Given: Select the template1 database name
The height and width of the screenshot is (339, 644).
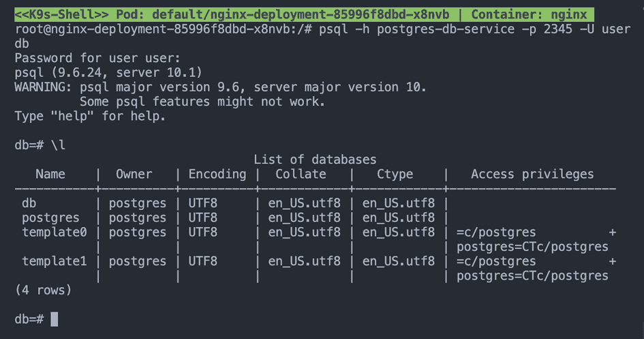Looking at the screenshot, I should pos(55,261).
